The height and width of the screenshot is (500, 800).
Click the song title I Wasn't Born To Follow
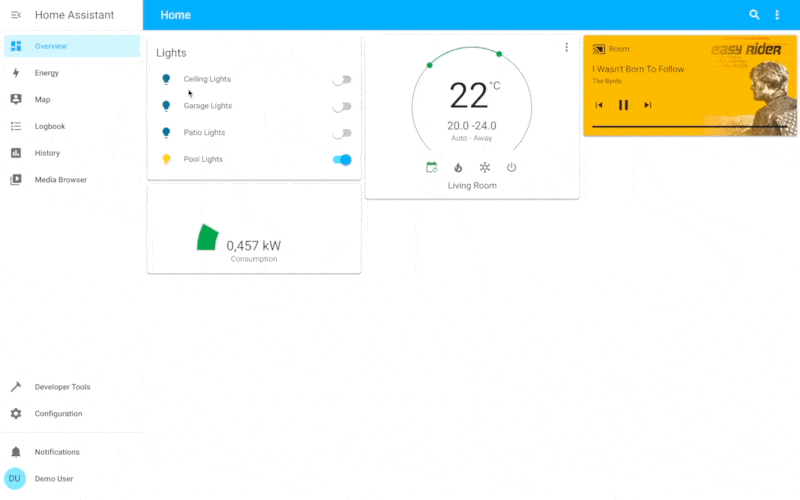[x=638, y=69]
